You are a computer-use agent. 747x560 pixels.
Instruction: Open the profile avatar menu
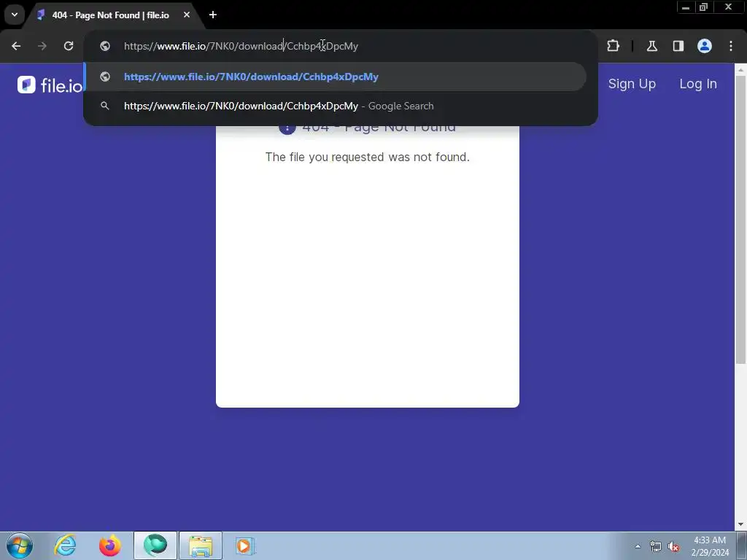(x=705, y=46)
